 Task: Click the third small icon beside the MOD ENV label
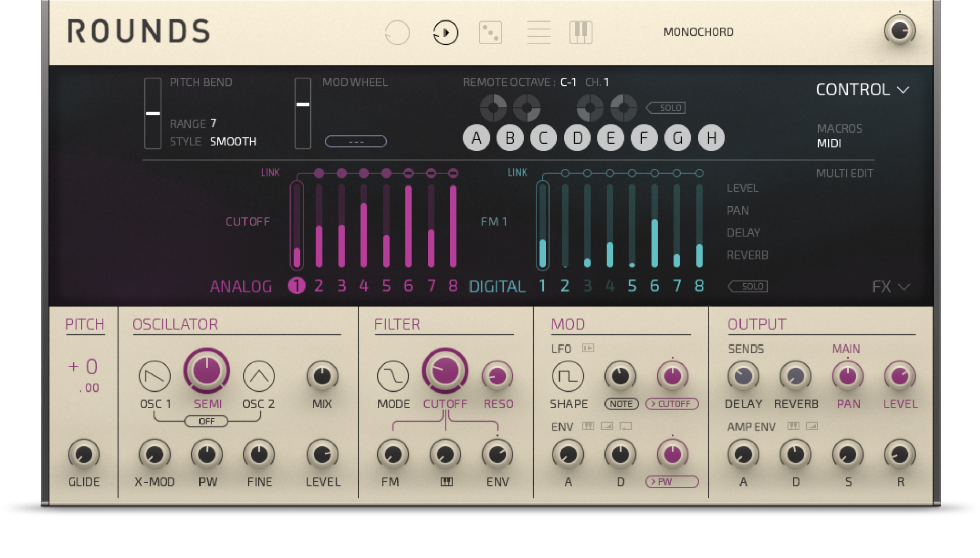(625, 426)
